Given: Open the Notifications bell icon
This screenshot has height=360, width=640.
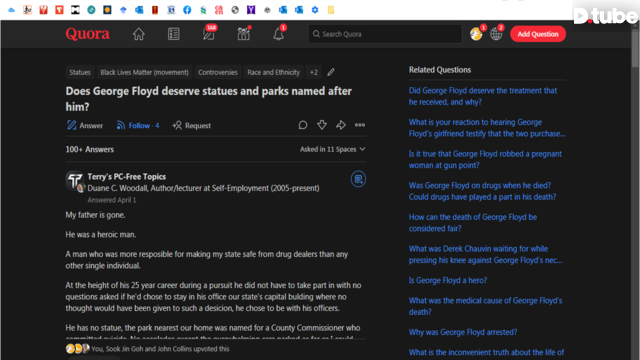Looking at the screenshot, I should 279,33.
